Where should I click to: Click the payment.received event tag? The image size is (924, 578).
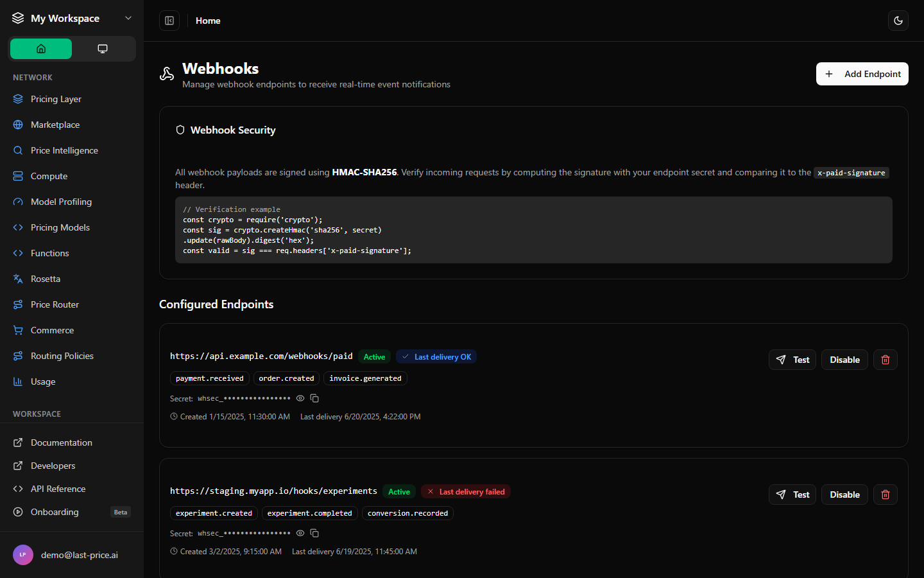coord(210,378)
